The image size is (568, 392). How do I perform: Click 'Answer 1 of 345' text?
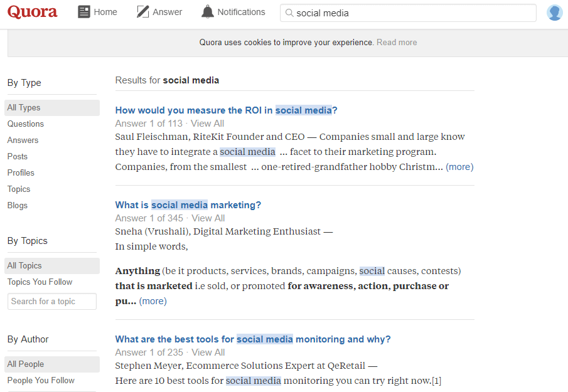149,218
